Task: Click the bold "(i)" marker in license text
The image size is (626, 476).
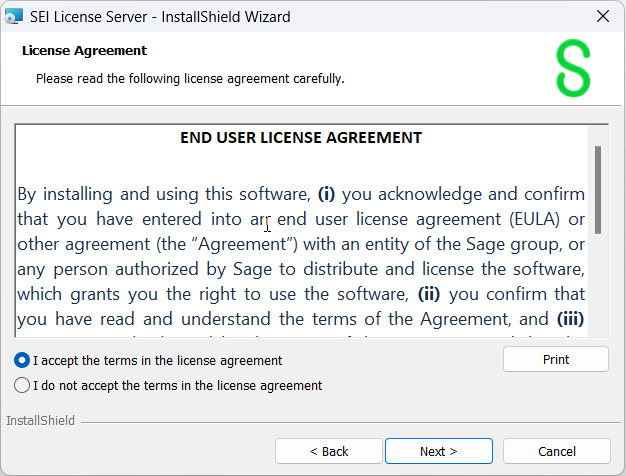Action: click(x=328, y=193)
